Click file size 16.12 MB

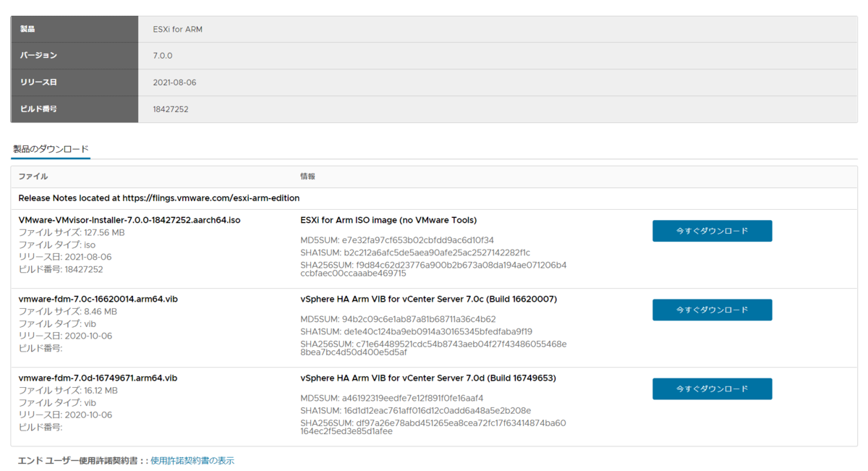68,390
